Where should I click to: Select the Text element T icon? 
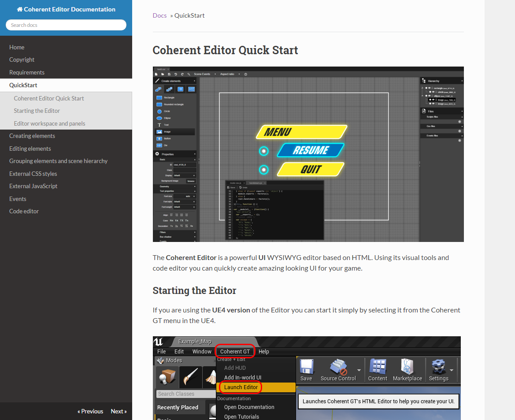(159, 125)
